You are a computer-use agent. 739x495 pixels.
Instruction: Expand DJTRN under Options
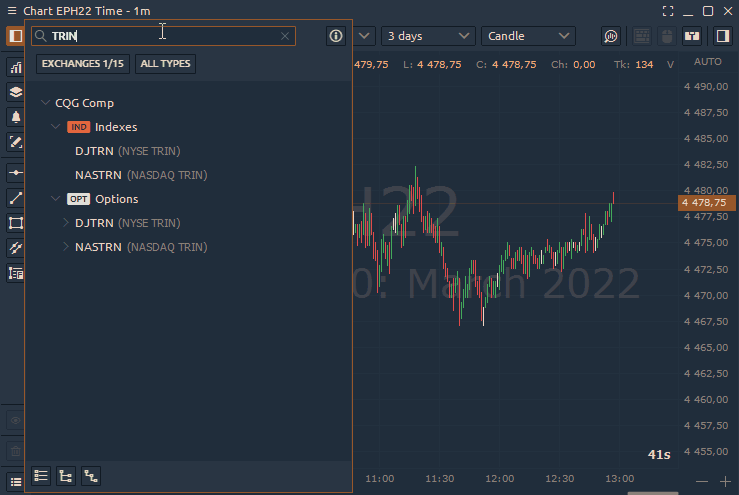(x=66, y=223)
